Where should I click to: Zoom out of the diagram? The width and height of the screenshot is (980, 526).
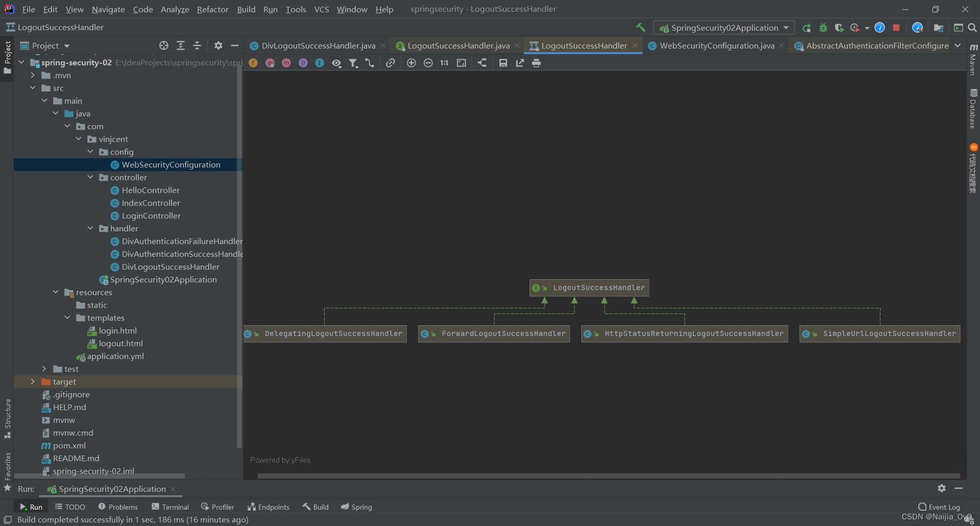428,63
